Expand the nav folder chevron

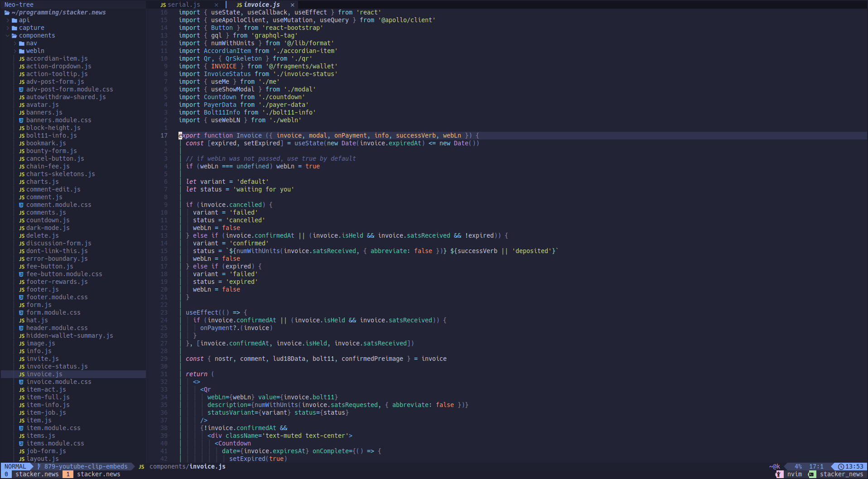click(15, 43)
